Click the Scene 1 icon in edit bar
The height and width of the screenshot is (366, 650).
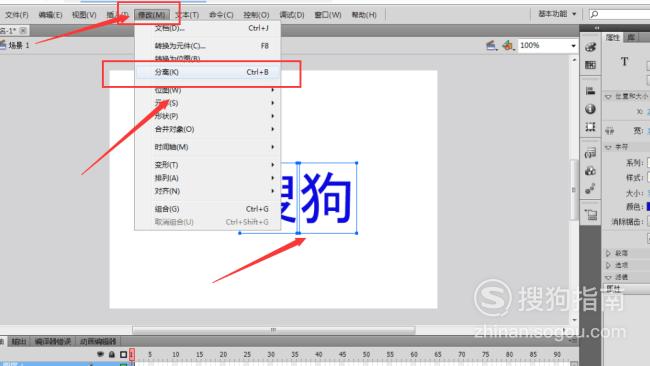[3, 45]
